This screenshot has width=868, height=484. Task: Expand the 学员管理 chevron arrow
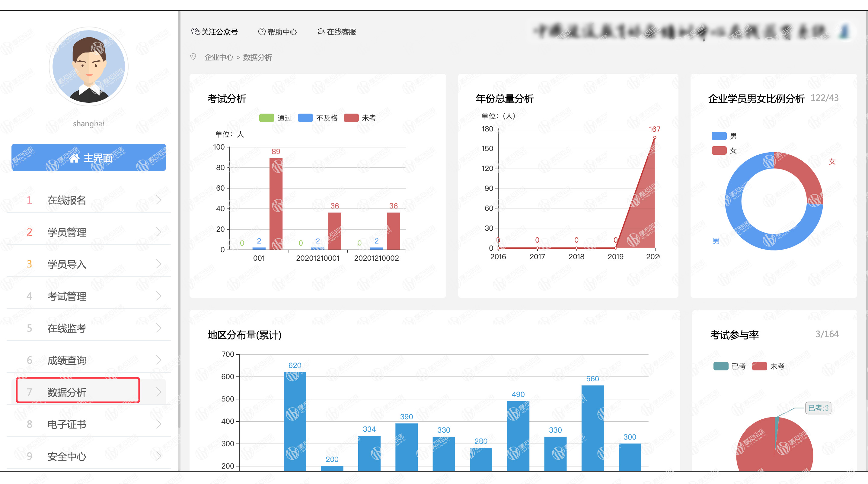point(159,232)
